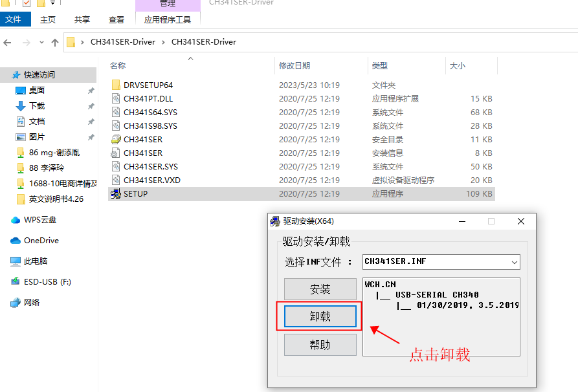Click the CH341SER security catalog icon
This screenshot has height=392, width=578.
pos(116,139)
